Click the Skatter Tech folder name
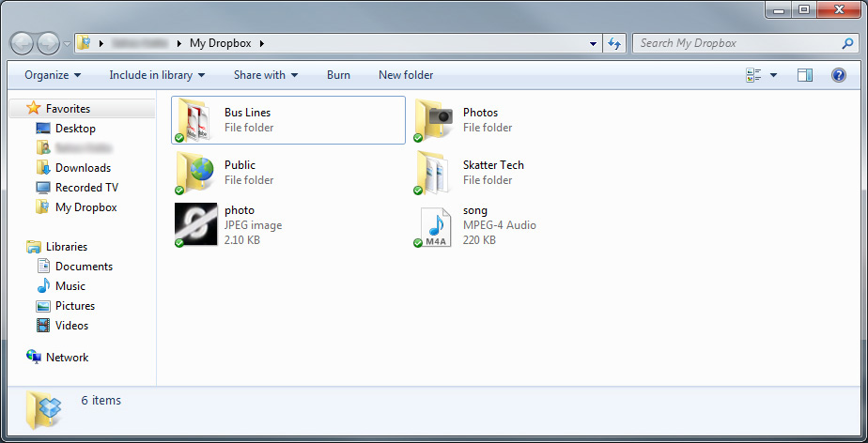The image size is (868, 443). [493, 165]
